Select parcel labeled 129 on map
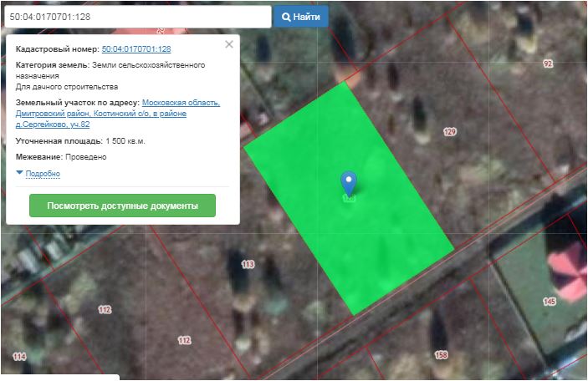The width and height of the screenshot is (588, 381). pyautogui.click(x=449, y=132)
